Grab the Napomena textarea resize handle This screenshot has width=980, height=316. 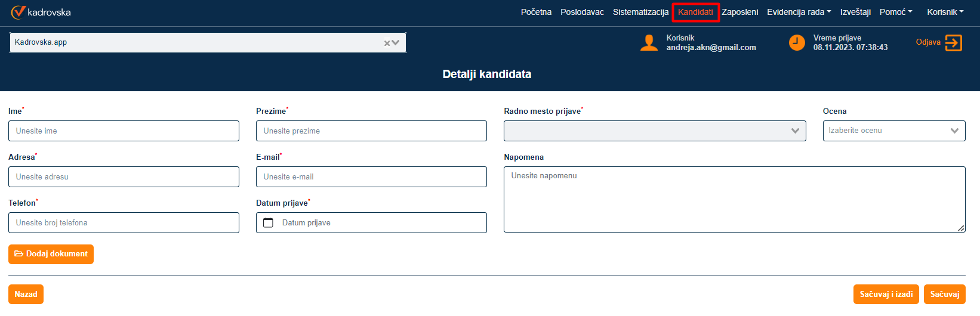961,228
